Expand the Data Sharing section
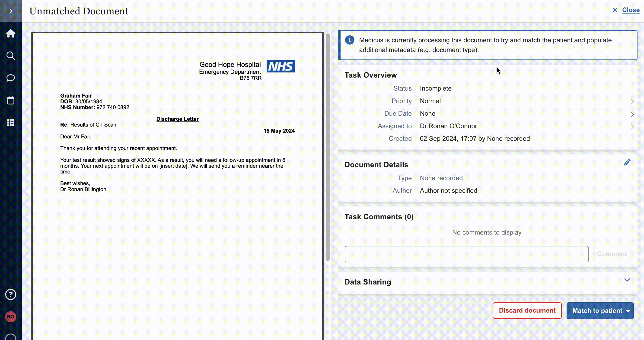This screenshot has width=644, height=340. (x=627, y=280)
